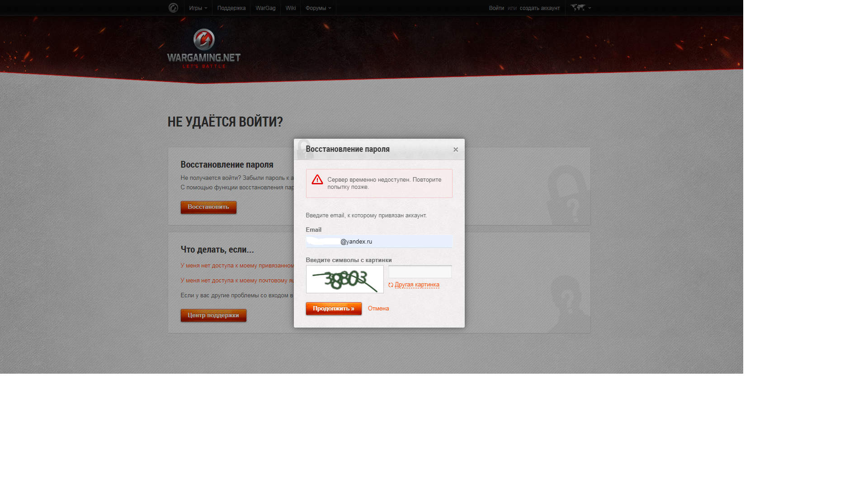This screenshot has width=868, height=488.
Task: Open the WarGag menu item
Action: [x=265, y=8]
